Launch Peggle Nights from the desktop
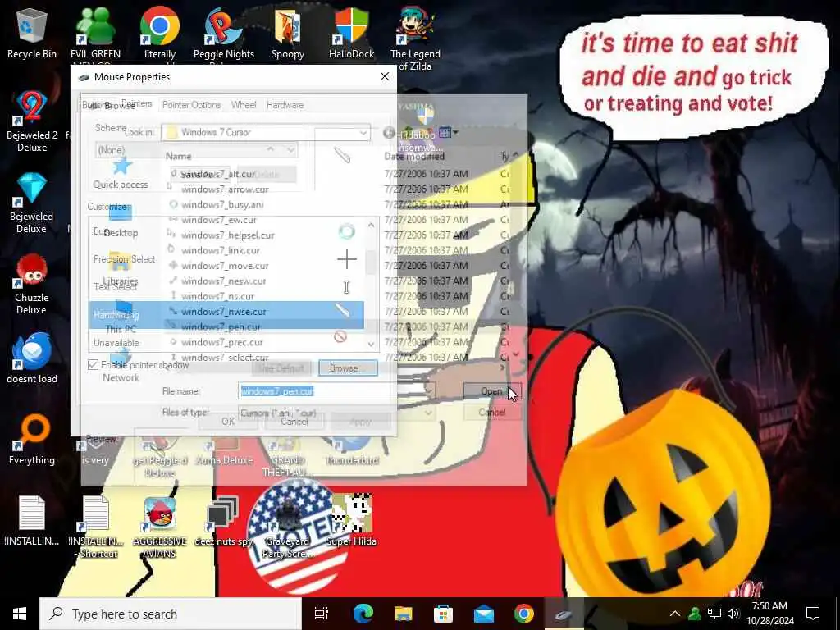Screen dimensions: 840x630 224,33
